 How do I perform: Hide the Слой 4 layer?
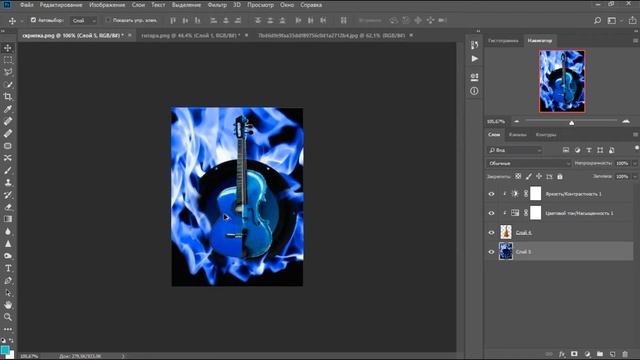click(x=491, y=232)
